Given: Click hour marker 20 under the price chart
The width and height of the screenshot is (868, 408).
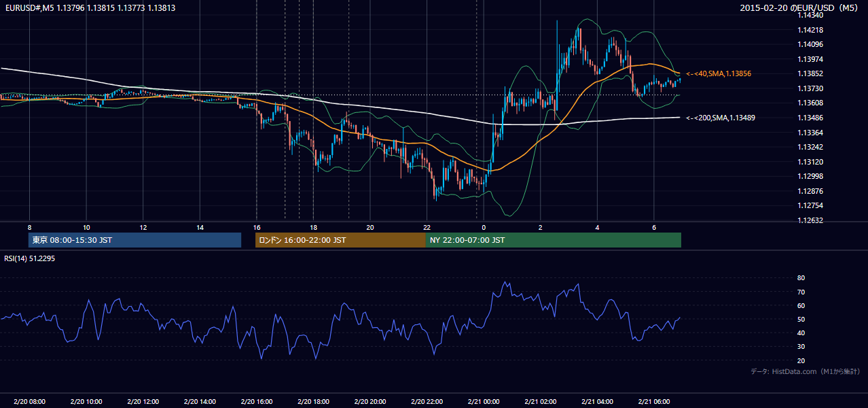Looking at the screenshot, I should tap(369, 227).
